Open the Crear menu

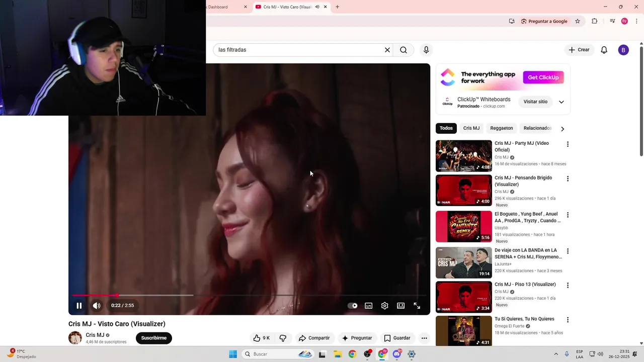(579, 50)
